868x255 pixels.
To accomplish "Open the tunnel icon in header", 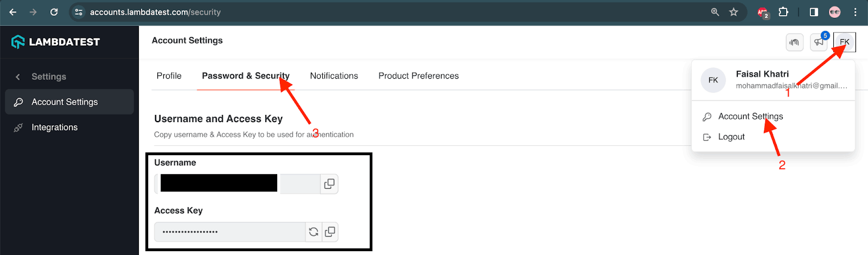I will pyautogui.click(x=795, y=42).
